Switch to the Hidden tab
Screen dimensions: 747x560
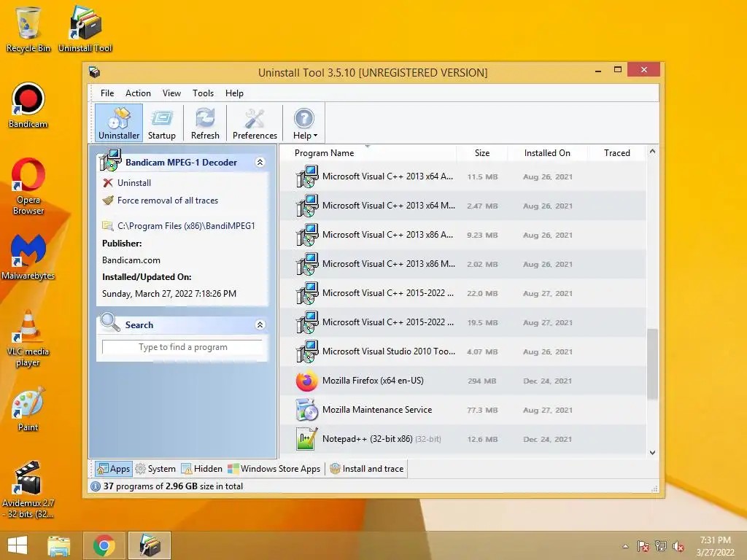pos(202,469)
